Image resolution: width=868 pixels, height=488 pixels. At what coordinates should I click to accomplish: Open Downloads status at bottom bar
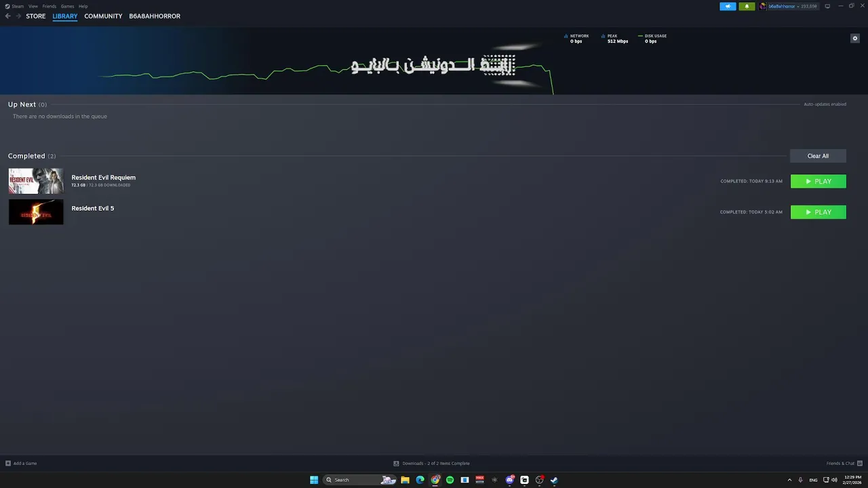coord(431,464)
